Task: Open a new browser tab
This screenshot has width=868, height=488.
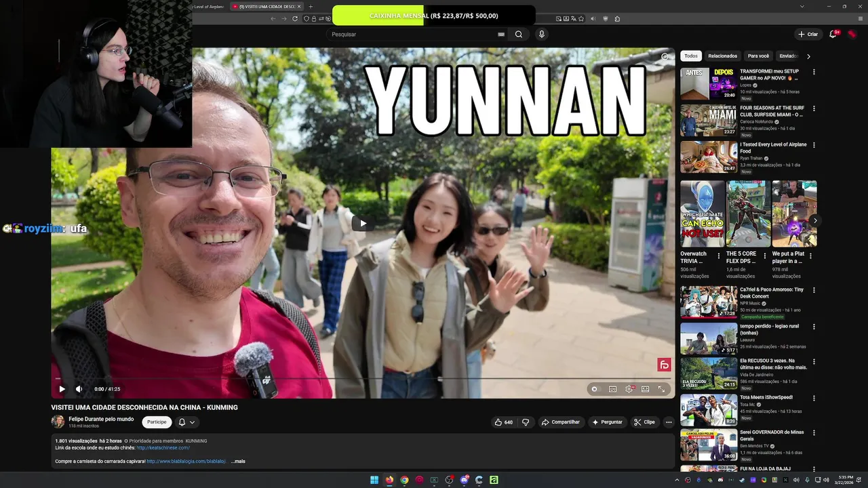Action: coord(311,7)
